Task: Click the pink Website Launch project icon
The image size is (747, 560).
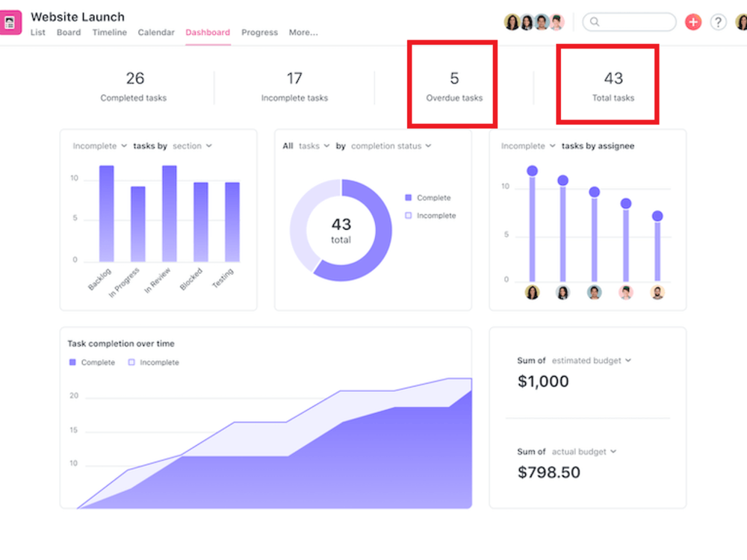Action: [x=10, y=22]
